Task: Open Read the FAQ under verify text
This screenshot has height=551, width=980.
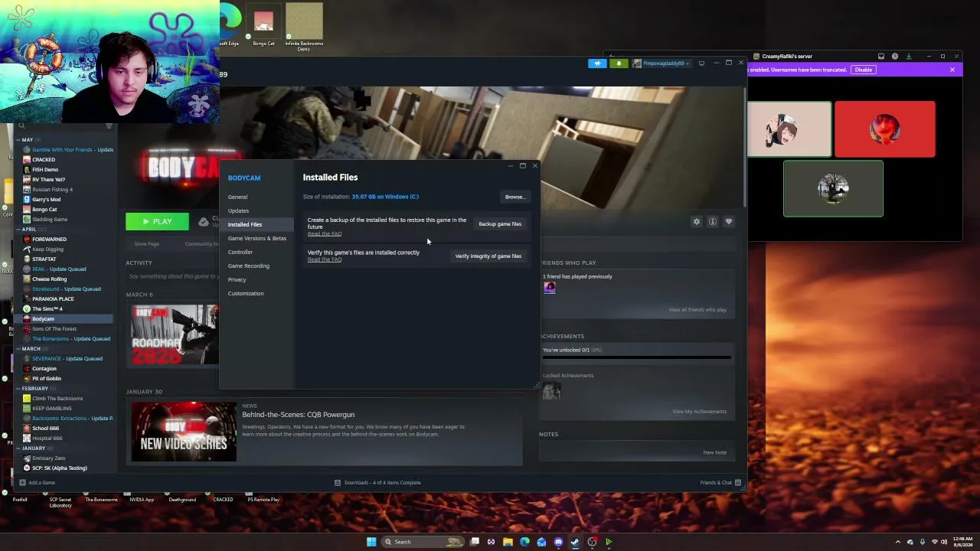Action: click(325, 259)
